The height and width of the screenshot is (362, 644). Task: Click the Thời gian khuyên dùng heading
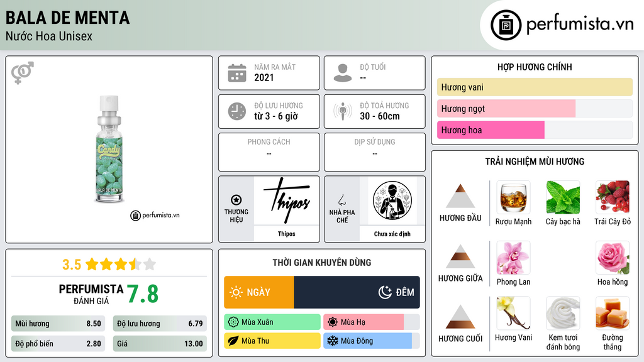[322, 262]
